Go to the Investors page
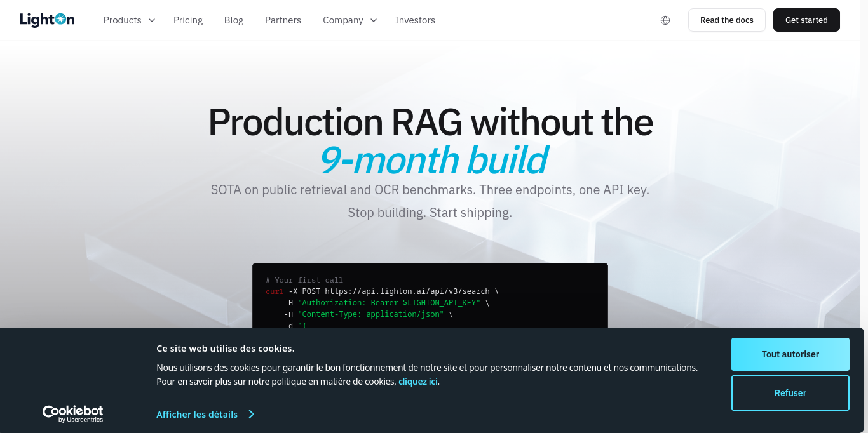 (x=415, y=20)
